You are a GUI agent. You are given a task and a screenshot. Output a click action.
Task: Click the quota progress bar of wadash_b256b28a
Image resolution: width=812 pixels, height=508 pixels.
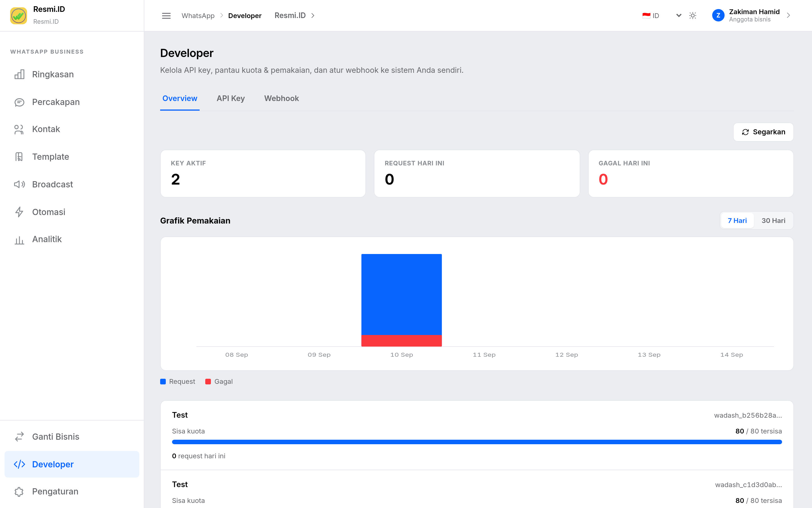pyautogui.click(x=477, y=442)
